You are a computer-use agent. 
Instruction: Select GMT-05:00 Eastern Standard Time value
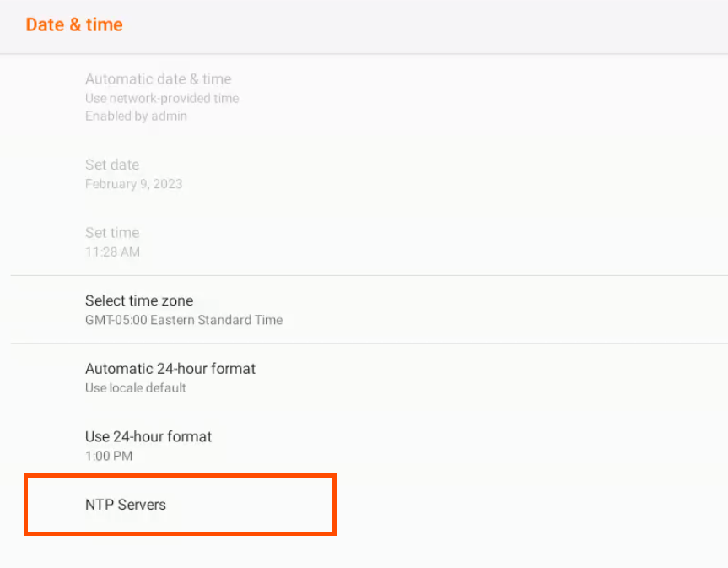coord(184,321)
